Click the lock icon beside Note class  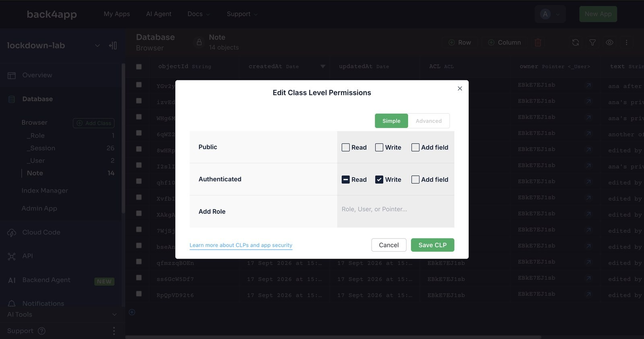(x=199, y=42)
